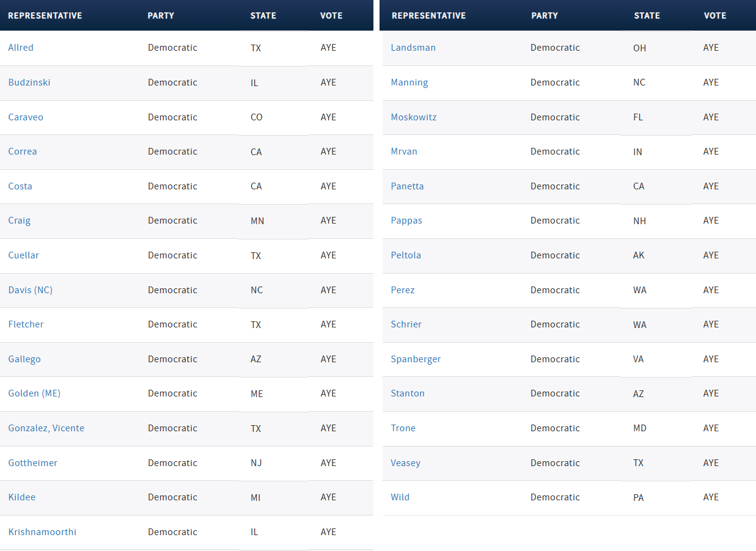Image resolution: width=756 pixels, height=551 pixels.
Task: Click the right table's REPRESENTATIVE header
Action: [x=428, y=15]
